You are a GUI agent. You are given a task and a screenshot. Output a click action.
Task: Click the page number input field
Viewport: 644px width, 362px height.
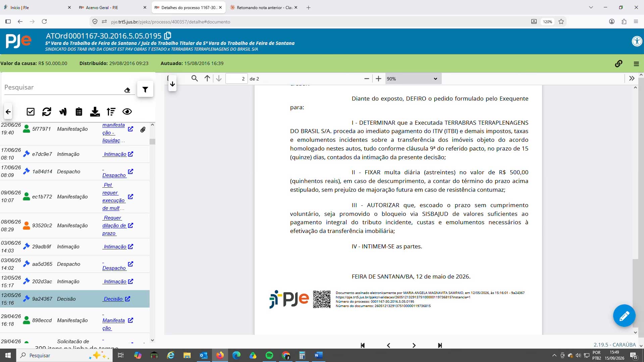[x=237, y=79]
